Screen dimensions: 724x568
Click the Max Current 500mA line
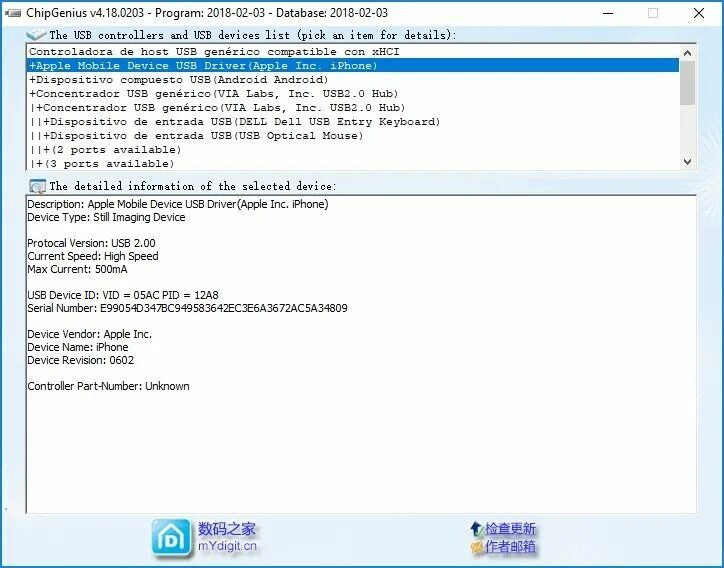point(77,269)
